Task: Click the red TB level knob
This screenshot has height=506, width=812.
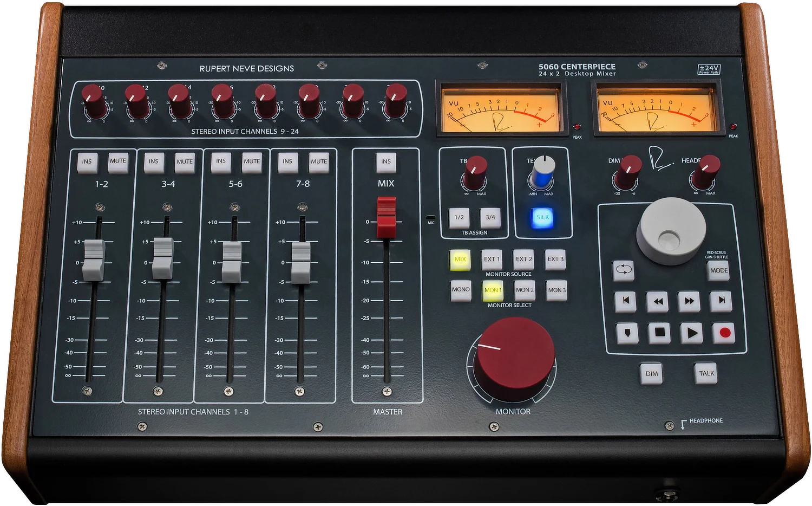Action: click(476, 172)
